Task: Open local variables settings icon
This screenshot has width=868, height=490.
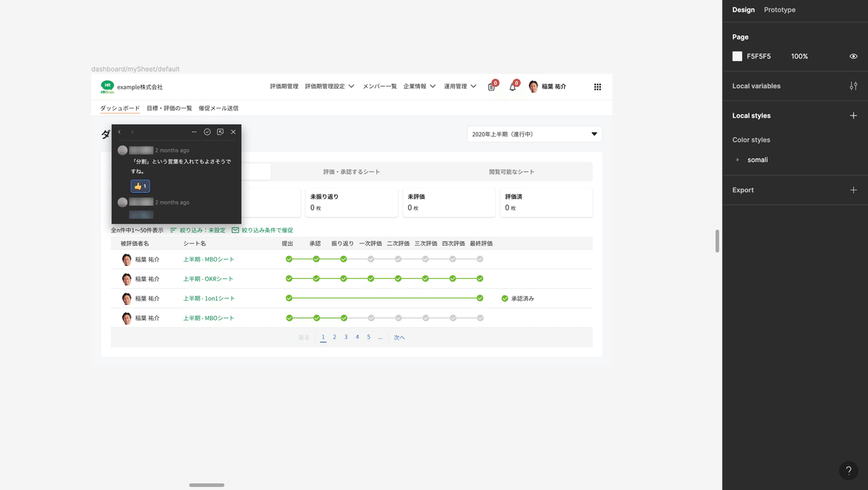Action: pos(854,86)
